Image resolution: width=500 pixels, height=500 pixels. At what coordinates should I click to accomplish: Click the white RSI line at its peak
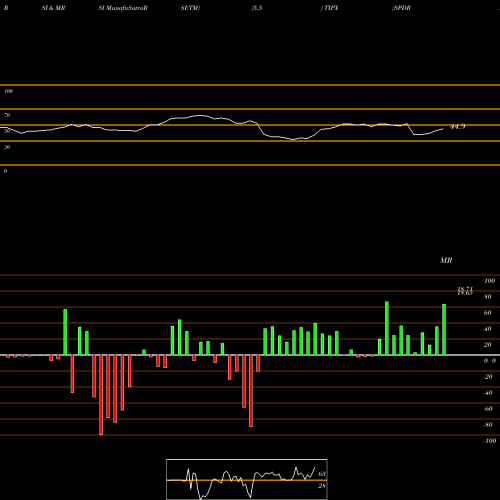tap(200, 115)
